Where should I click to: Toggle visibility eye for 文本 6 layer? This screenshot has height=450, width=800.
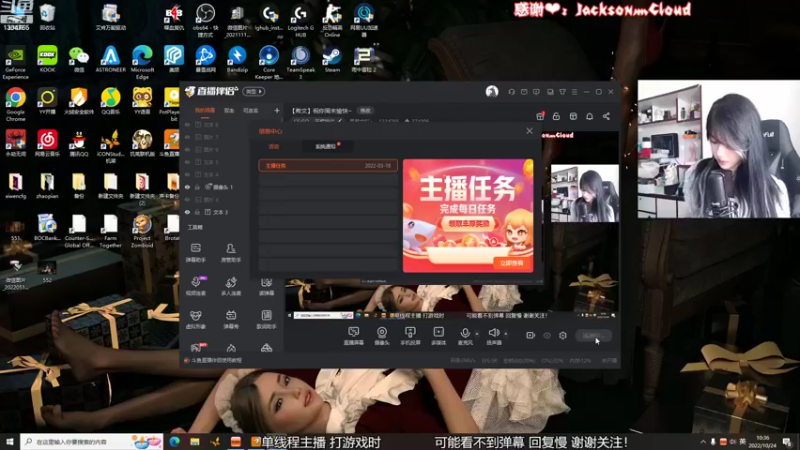(x=187, y=124)
